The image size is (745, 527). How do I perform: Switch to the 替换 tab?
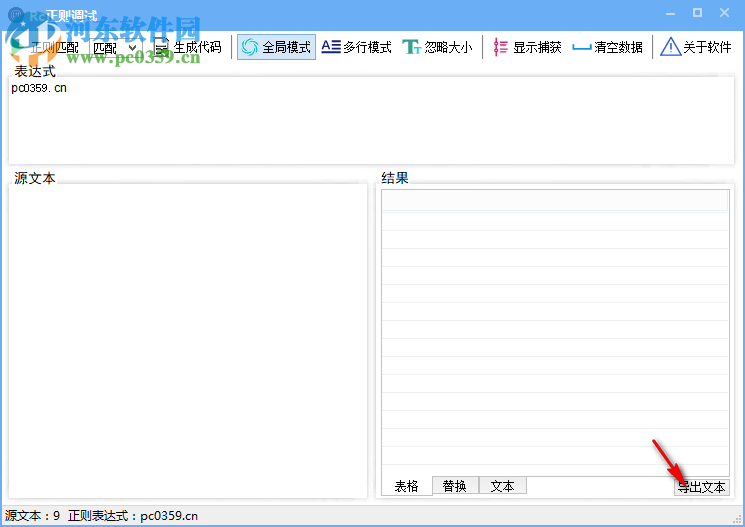(455, 486)
